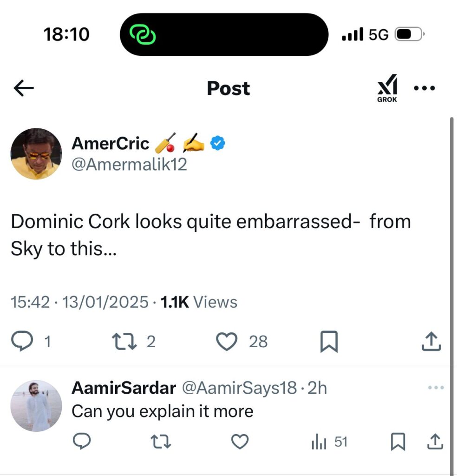
Task: Open AmerCric's profile picture
Action: [x=36, y=154]
